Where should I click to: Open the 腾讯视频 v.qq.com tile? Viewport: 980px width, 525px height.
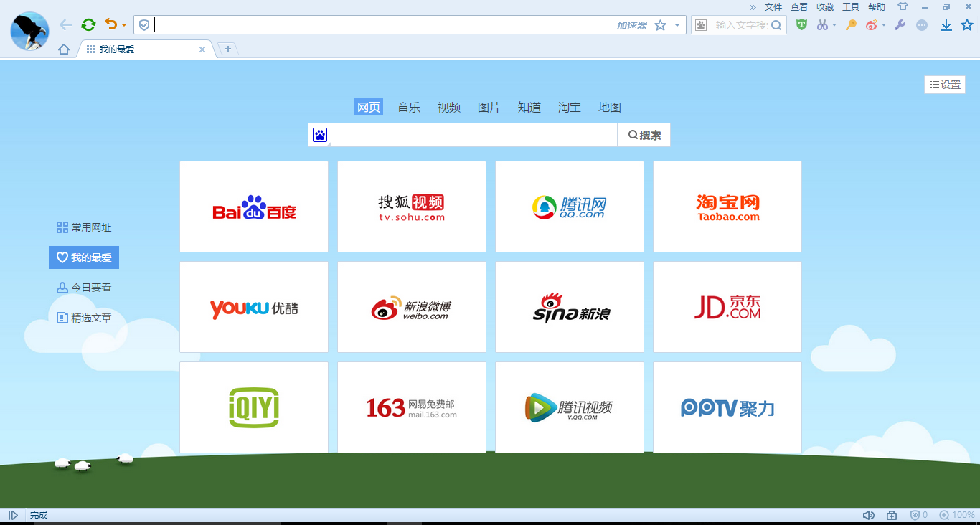point(570,407)
